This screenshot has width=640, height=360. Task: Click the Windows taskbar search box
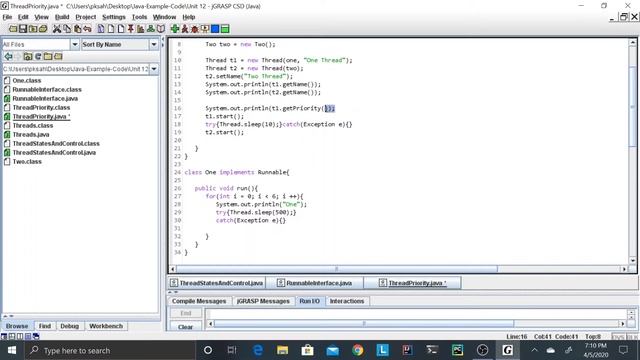[109, 350]
